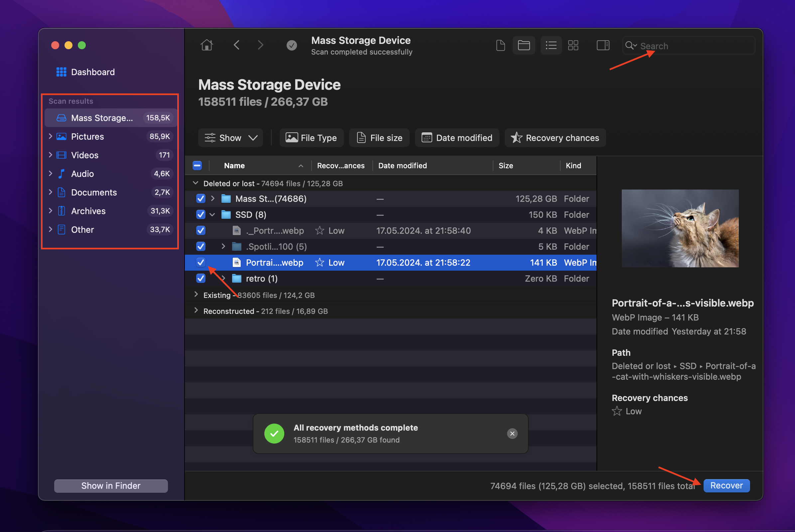Click the Dashboard grid icon

(61, 72)
